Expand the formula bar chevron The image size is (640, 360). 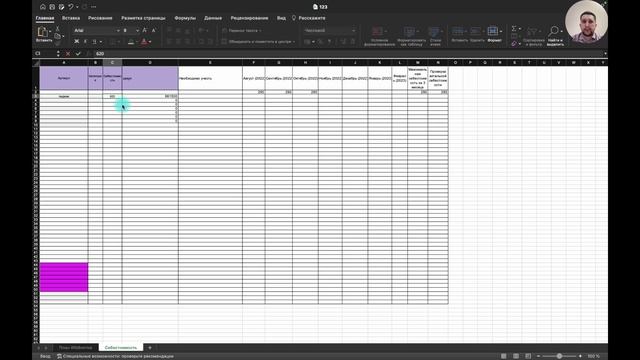(x=605, y=53)
